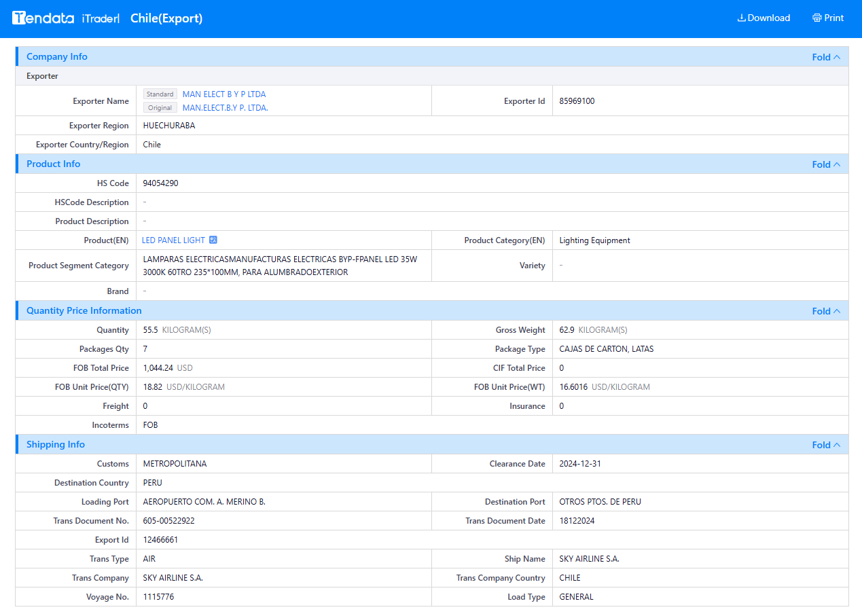
Task: Select Ship Name SKY AIRLINE S.A.
Action: 590,559
